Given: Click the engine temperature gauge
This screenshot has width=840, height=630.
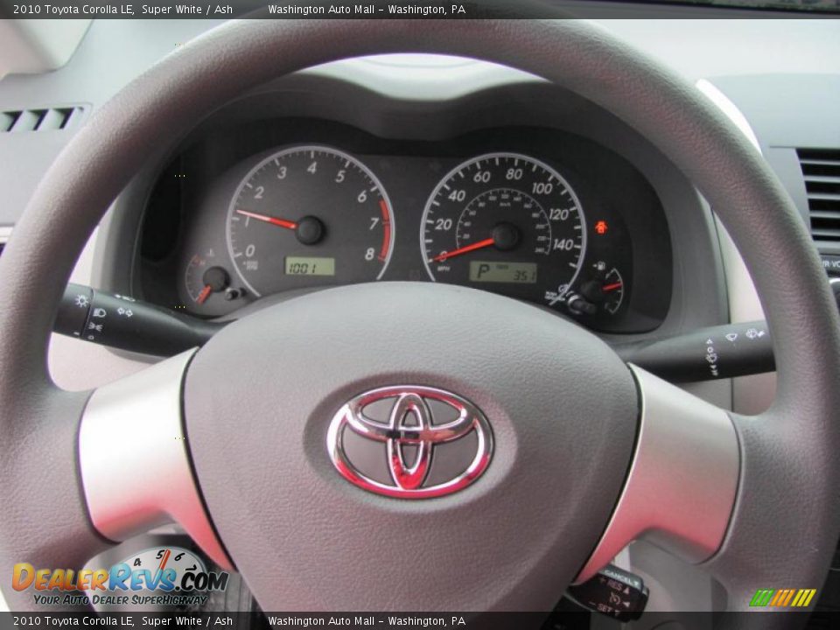Looking at the screenshot, I should 208,281.
